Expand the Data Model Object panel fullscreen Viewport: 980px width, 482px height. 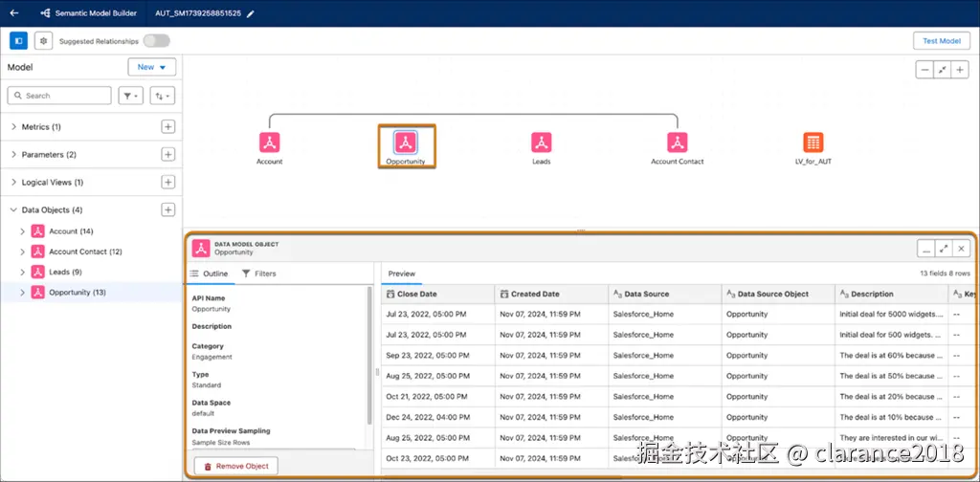(944, 249)
